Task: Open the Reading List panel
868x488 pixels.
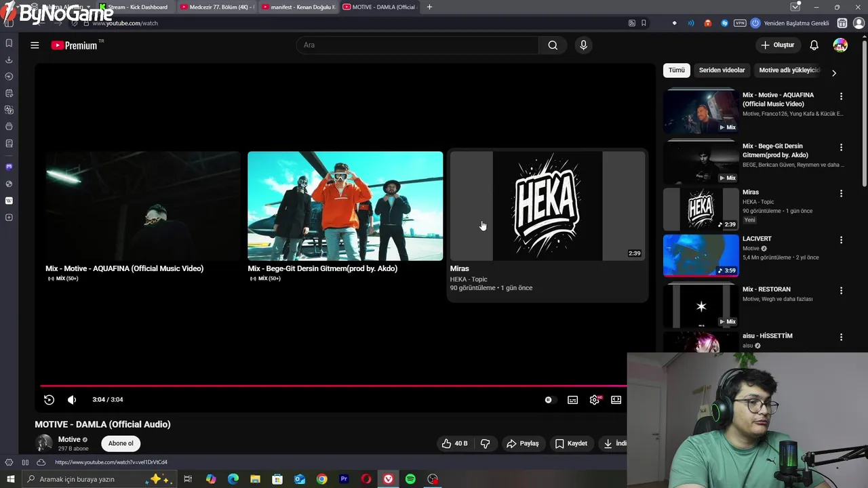Action: (x=9, y=143)
